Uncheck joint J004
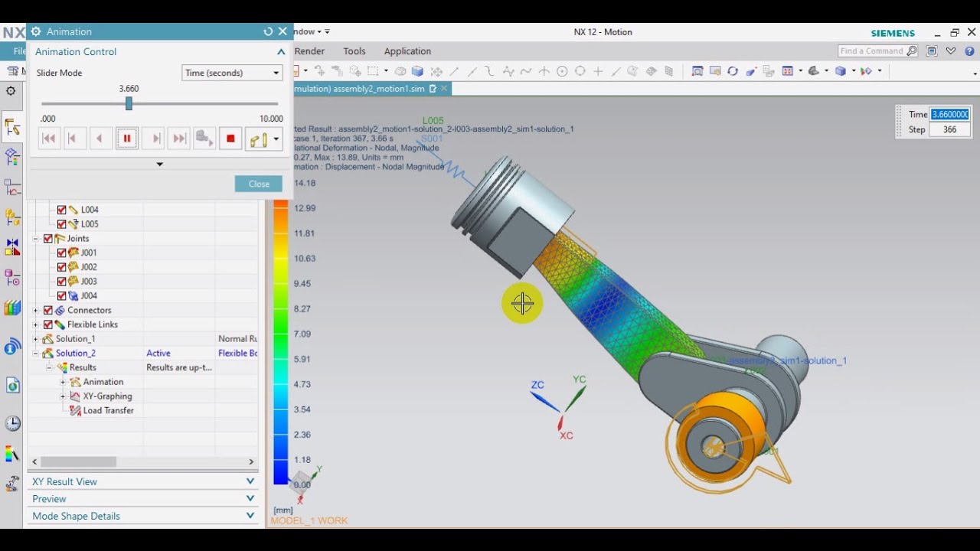Viewport: 980px width, 551px height. point(62,296)
